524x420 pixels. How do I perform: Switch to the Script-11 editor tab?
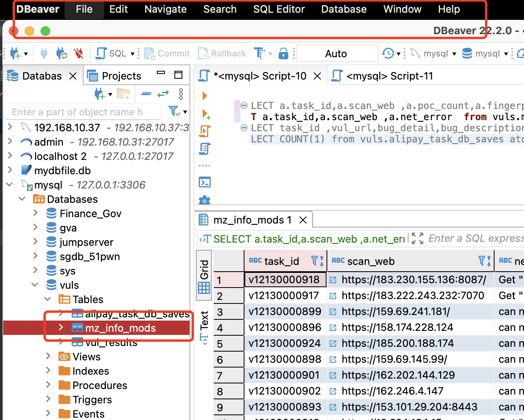click(389, 76)
